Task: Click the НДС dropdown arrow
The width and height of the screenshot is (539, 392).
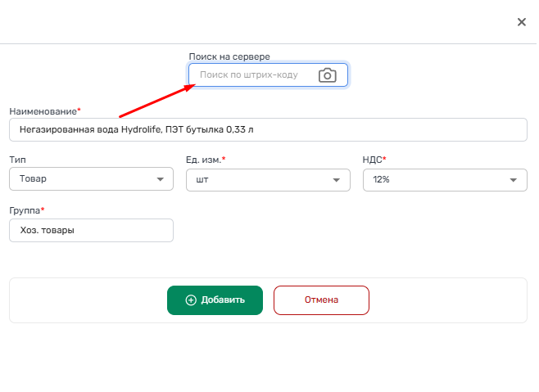Action: (x=513, y=180)
